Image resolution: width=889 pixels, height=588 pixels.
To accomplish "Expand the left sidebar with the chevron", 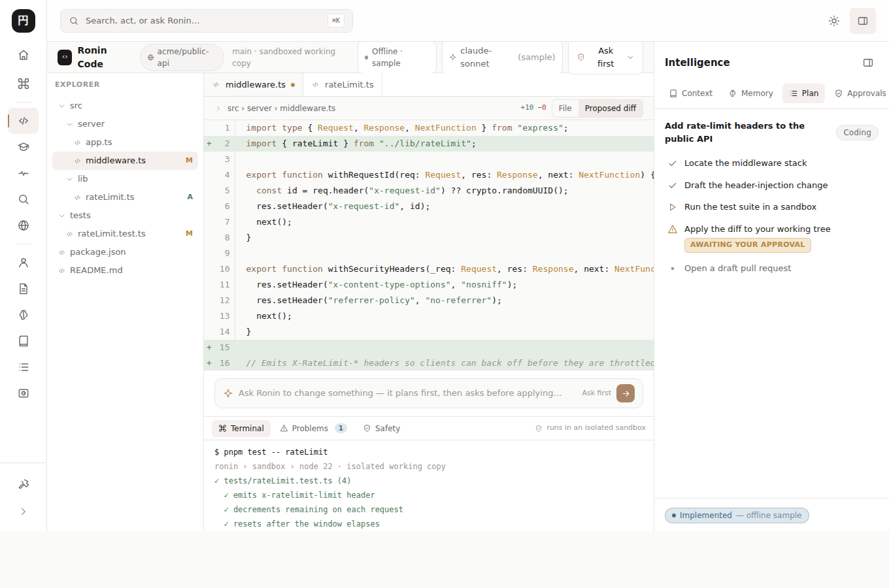I will (24, 512).
